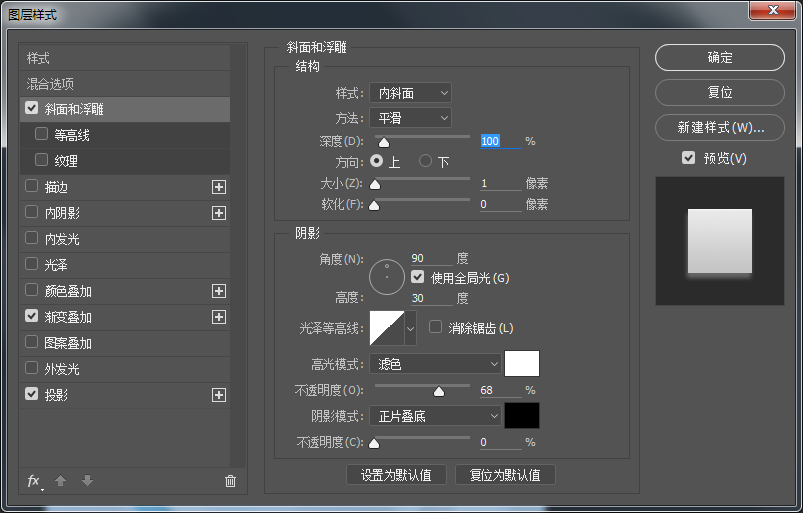Click the 大小 input field showing 1
Viewport: 803px width, 513px height.
(x=500, y=183)
